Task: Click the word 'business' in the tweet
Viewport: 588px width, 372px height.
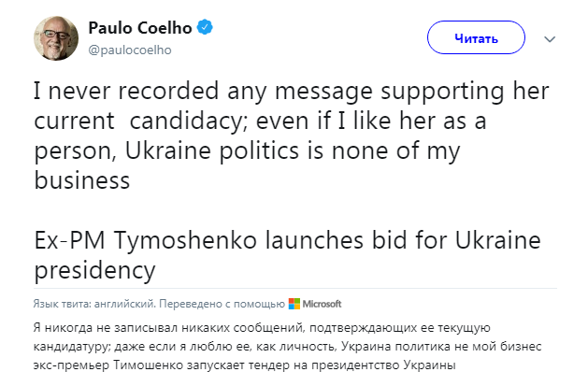Action: [81, 180]
